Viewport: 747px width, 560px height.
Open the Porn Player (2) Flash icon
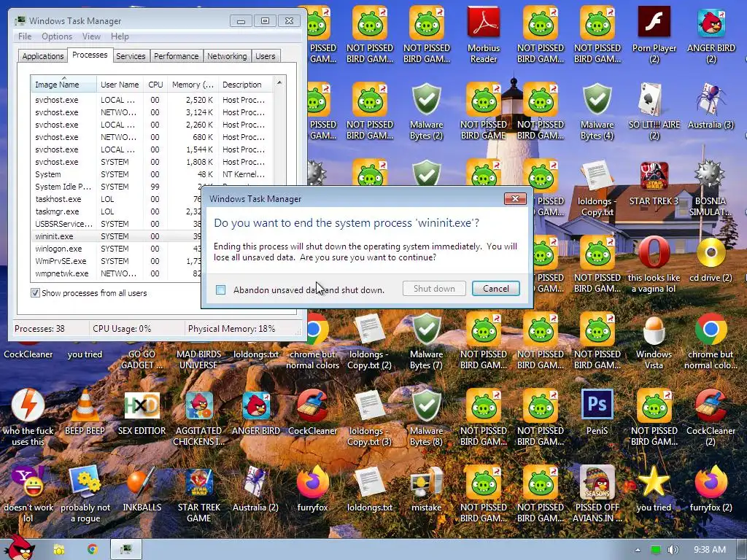(654, 34)
